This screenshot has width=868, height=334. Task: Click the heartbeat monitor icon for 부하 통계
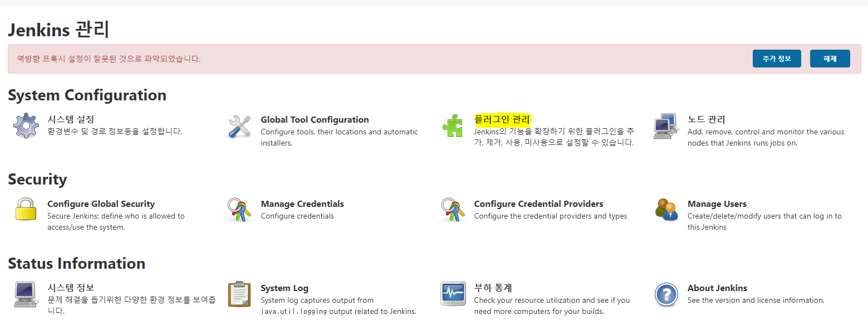click(x=453, y=294)
